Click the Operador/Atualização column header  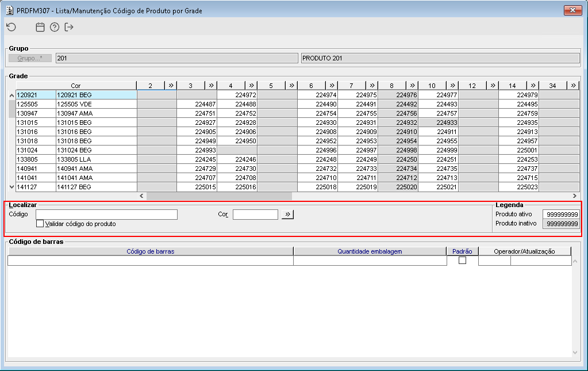pyautogui.click(x=525, y=251)
